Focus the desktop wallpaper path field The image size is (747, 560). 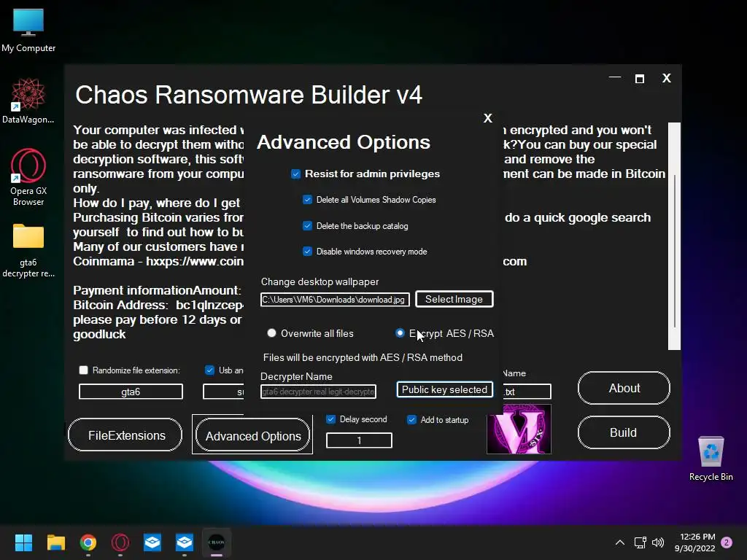(335, 300)
